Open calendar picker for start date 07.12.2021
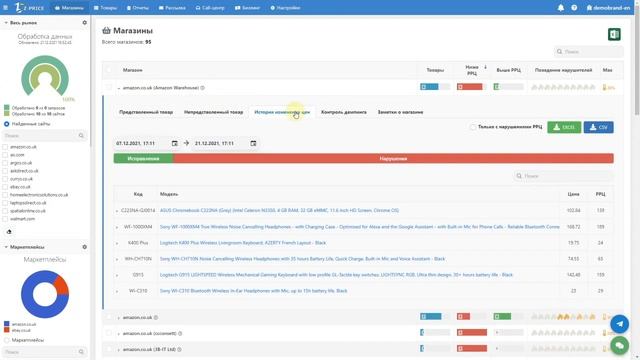The width and height of the screenshot is (640, 360). tap(175, 143)
